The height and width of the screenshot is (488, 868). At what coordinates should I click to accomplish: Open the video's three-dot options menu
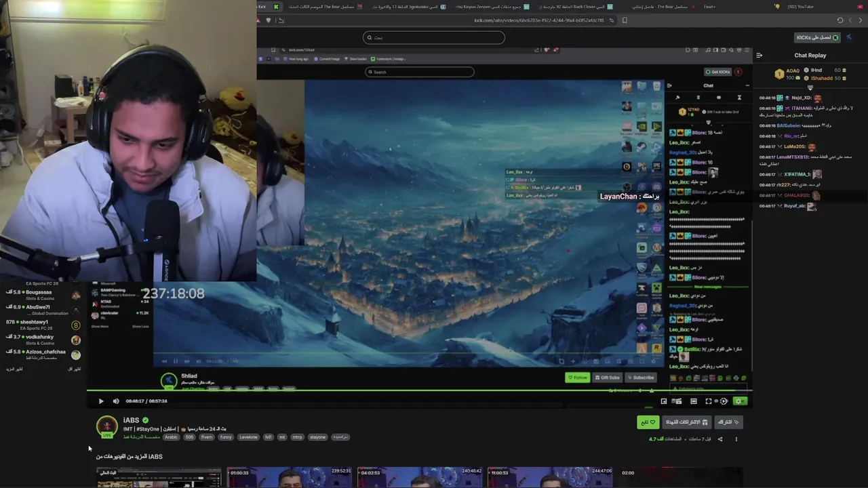pyautogui.click(x=736, y=439)
